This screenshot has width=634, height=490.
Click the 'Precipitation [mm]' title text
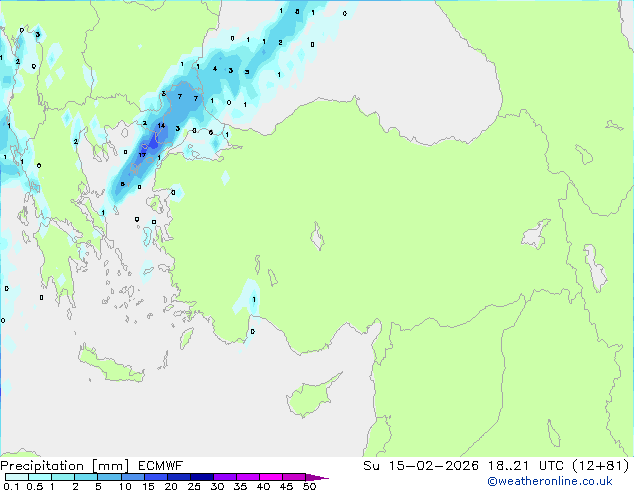(x=65, y=466)
